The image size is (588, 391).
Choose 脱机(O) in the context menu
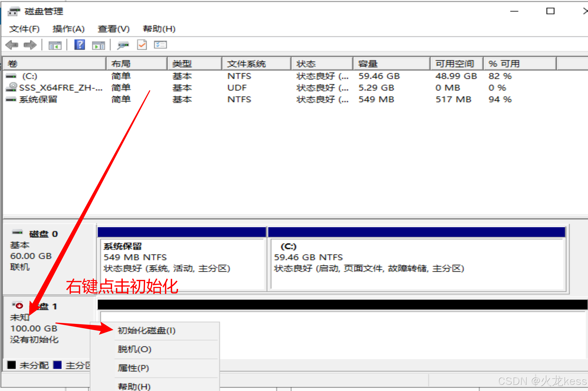coord(134,349)
